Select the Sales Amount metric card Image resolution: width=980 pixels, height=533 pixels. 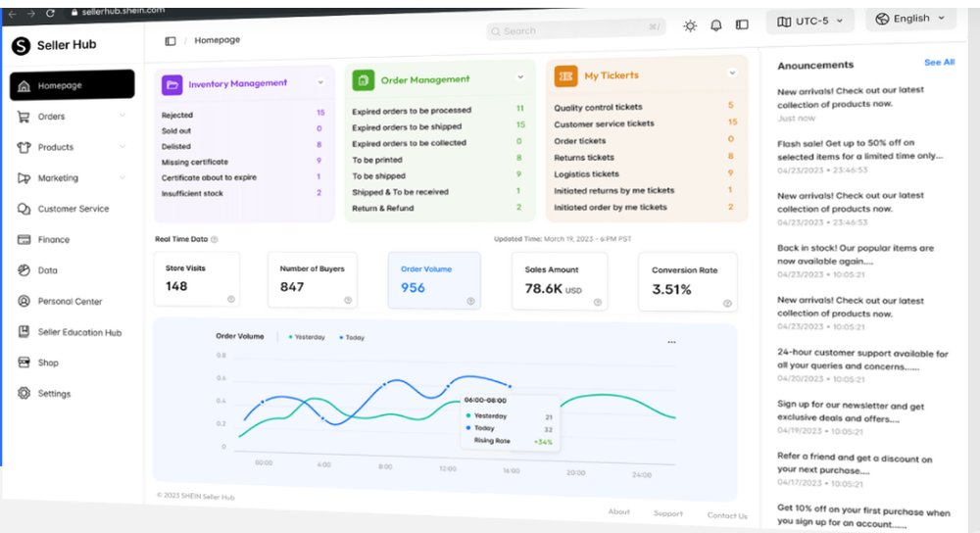click(560, 280)
